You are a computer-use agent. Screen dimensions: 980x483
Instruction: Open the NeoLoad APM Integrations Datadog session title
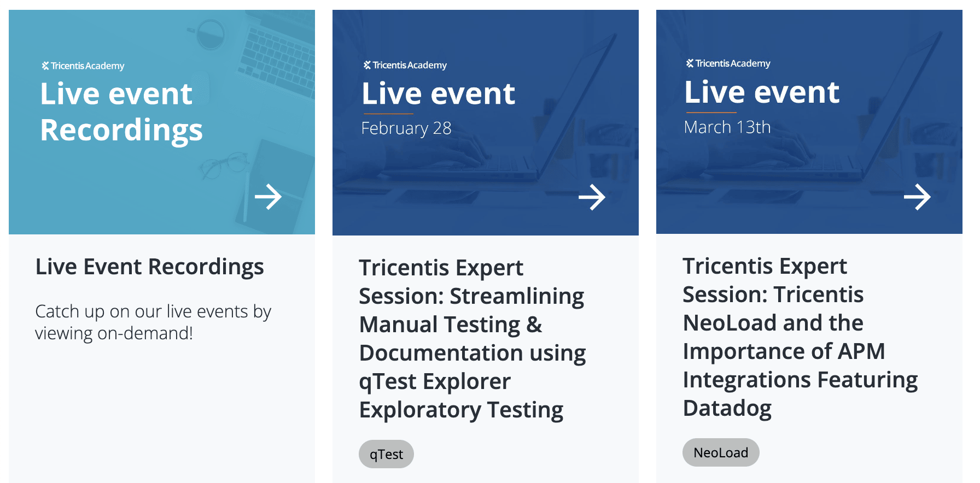click(800, 337)
